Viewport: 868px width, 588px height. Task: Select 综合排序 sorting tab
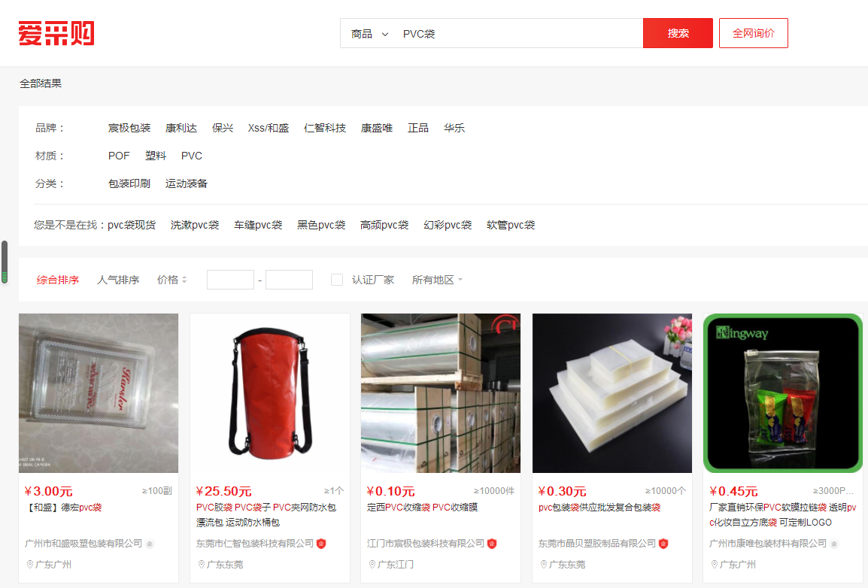pos(58,280)
